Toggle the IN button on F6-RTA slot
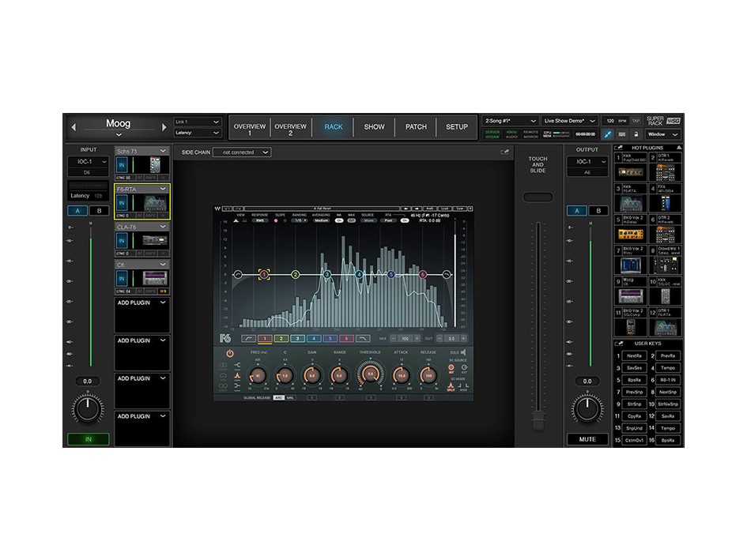Image resolution: width=747 pixels, height=560 pixels. pos(122,203)
